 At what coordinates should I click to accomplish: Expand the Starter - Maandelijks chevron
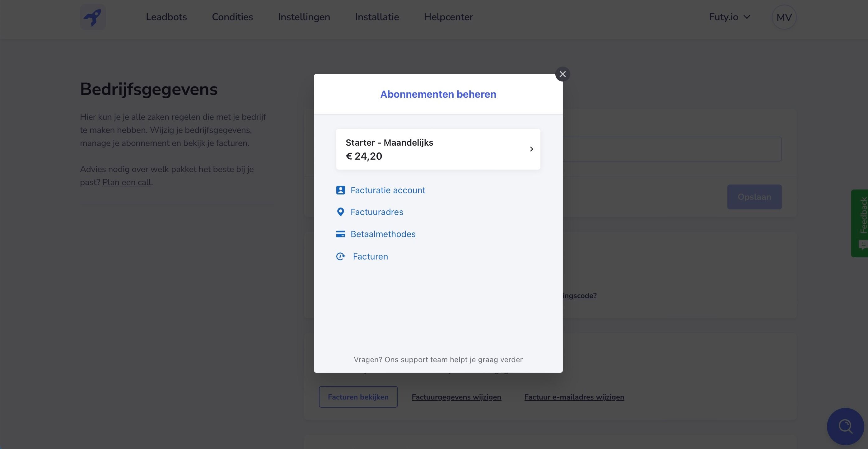point(531,149)
